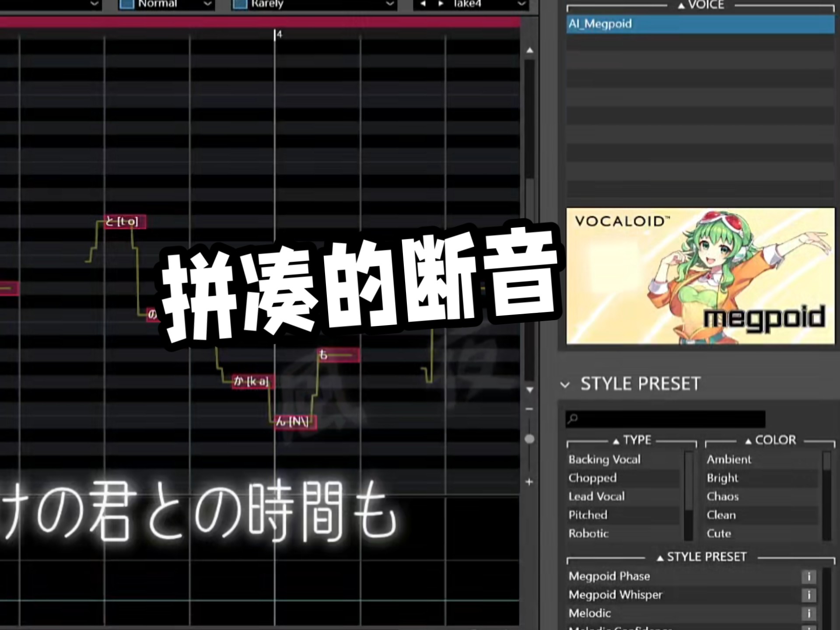Viewport: 840px width, 630px height.
Task: Click the Megpoid voice banner image
Action: coord(700,276)
